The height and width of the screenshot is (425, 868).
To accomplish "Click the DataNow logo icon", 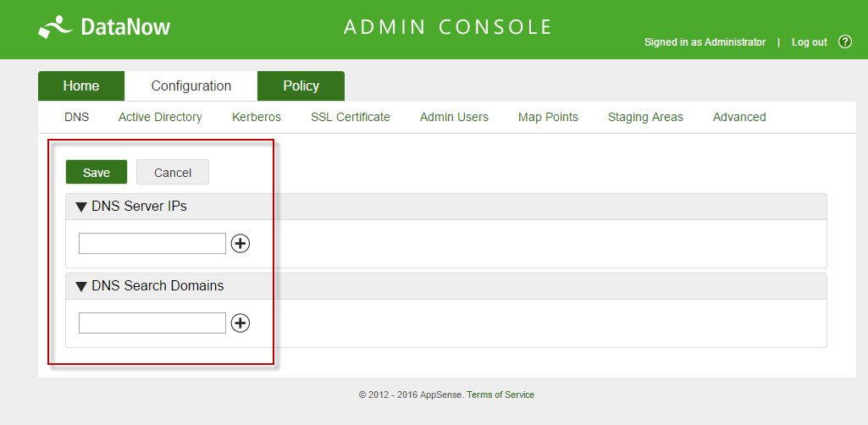I will pos(55,27).
